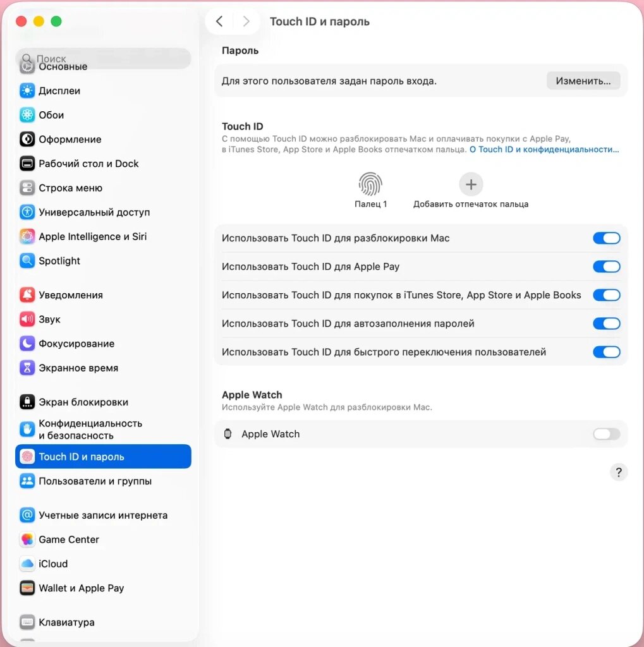The height and width of the screenshot is (647, 644).
Task: Open the Уведомления bell icon
Action: pyautogui.click(x=27, y=295)
